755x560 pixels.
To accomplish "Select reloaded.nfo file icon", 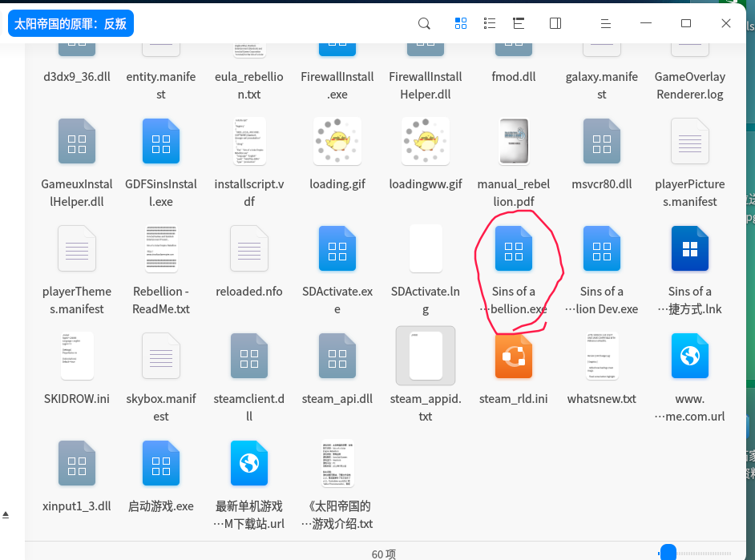I will click(x=249, y=248).
